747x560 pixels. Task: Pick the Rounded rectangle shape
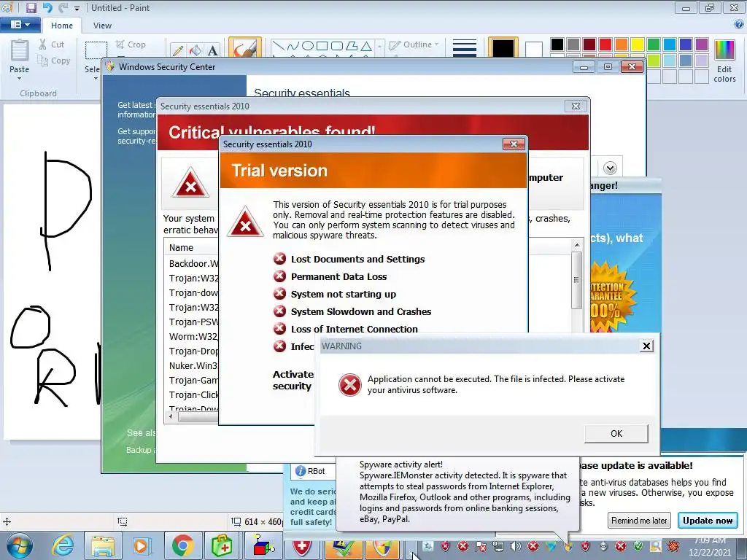(x=337, y=46)
